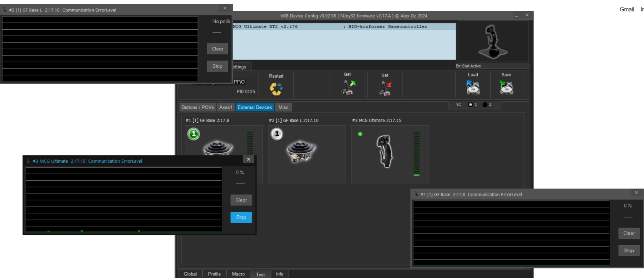Image resolution: width=644 pixels, height=278 pixels.
Task: Click the #1 GF Base signal level meter
Action: pos(250,143)
